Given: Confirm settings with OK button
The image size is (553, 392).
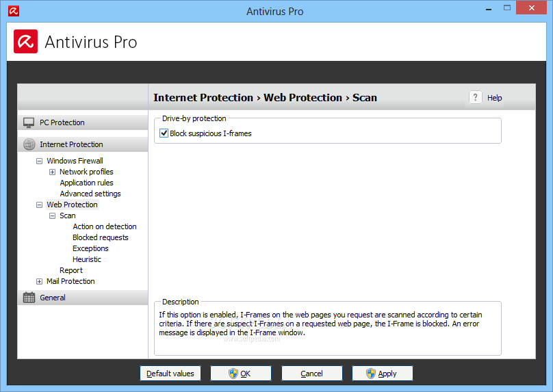Looking at the screenshot, I should [241, 374].
